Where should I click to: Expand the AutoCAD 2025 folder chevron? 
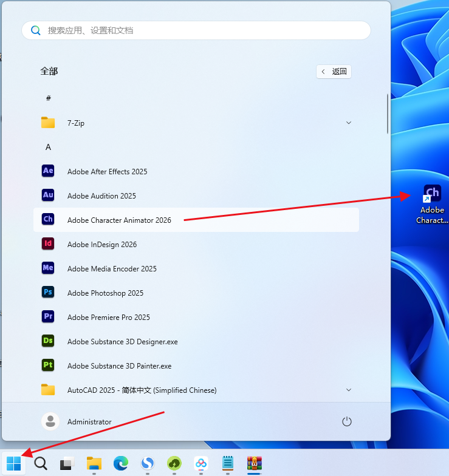click(x=349, y=390)
